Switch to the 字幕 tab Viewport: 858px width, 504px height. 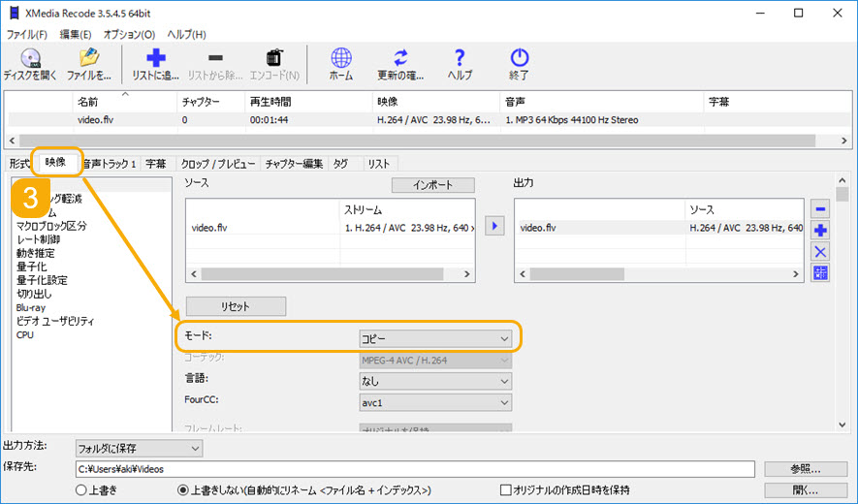coord(156,164)
